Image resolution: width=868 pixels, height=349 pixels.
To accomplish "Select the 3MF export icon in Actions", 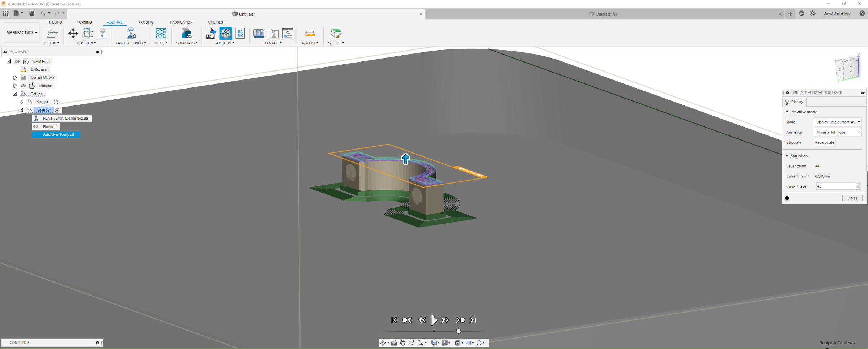I will 210,33.
